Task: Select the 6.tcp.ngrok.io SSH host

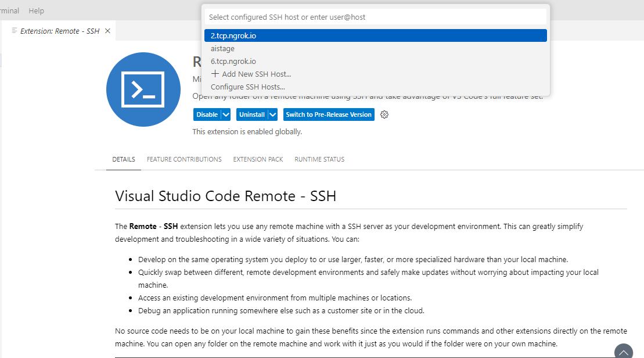Action: pos(375,61)
